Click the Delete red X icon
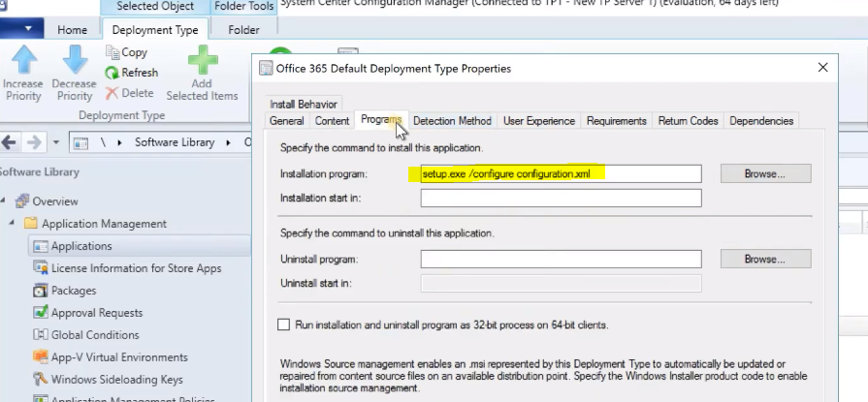The height and width of the screenshot is (402, 868). 113,93
